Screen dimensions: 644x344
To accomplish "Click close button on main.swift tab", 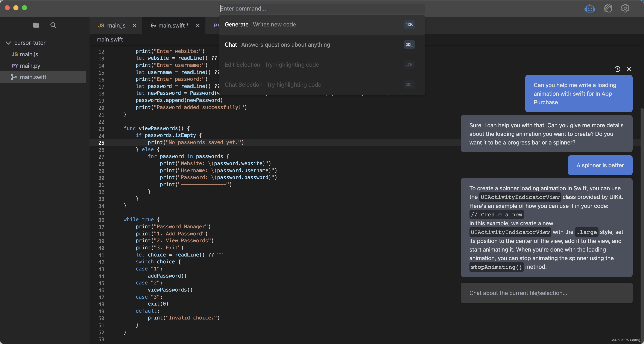I will click(198, 25).
